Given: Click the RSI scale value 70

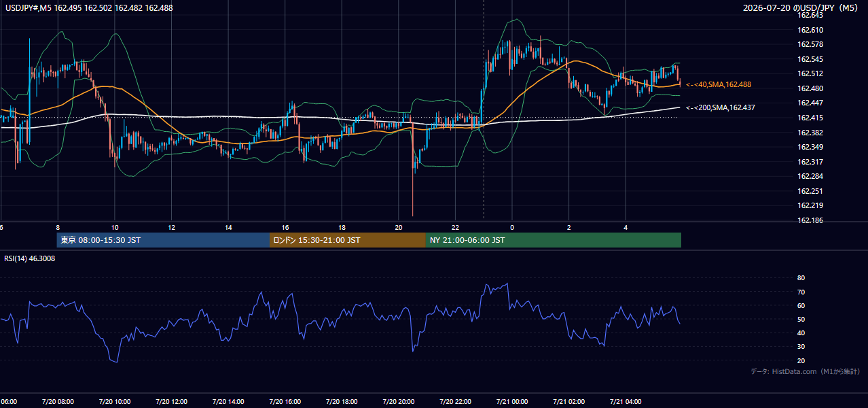Looking at the screenshot, I should pos(801,292).
